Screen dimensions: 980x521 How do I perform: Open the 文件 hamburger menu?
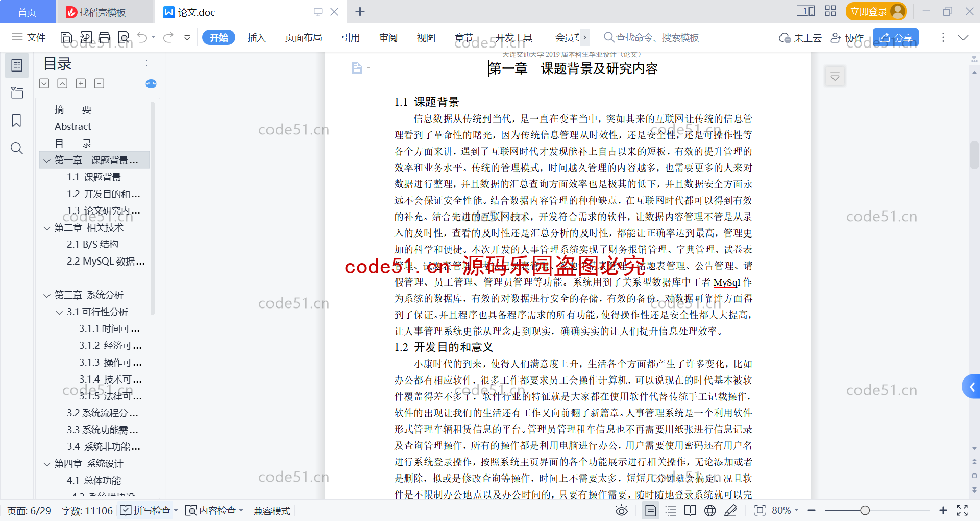point(29,37)
